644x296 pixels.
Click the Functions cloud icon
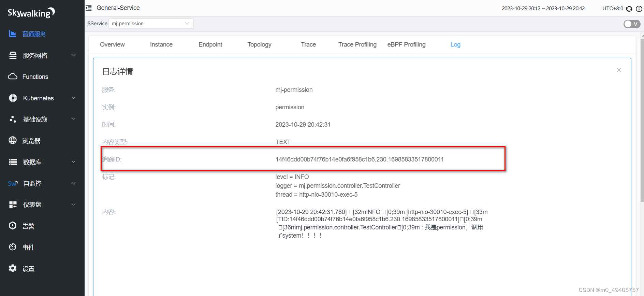pyautogui.click(x=13, y=76)
